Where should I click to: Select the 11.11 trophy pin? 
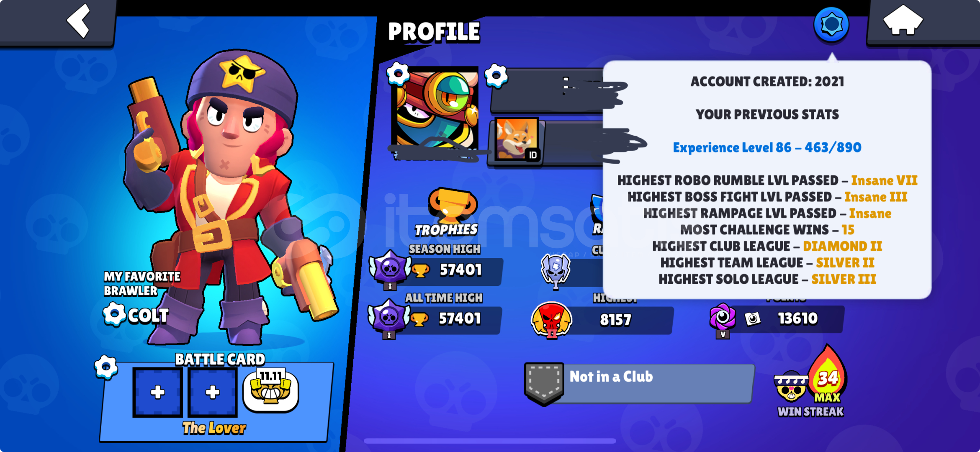pyautogui.click(x=270, y=390)
